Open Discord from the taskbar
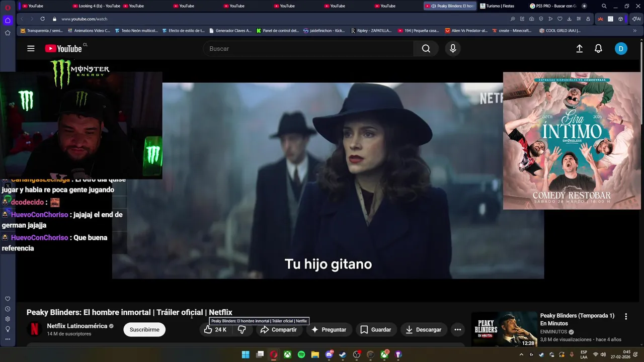The width and height of the screenshot is (644, 362). (x=329, y=354)
